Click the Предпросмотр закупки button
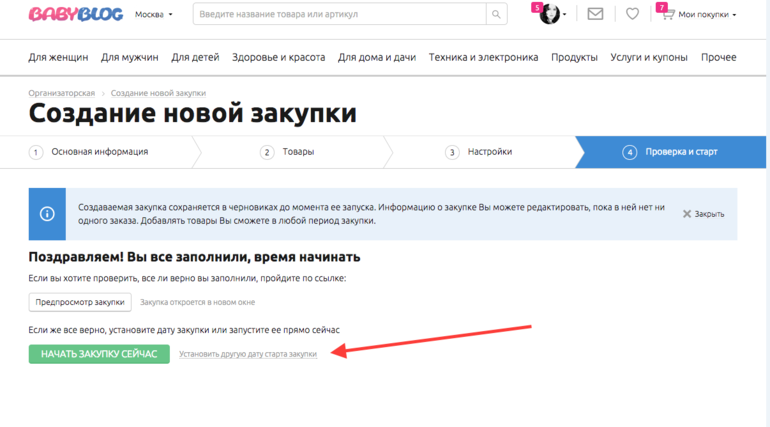This screenshot has height=427, width=770. coord(80,302)
